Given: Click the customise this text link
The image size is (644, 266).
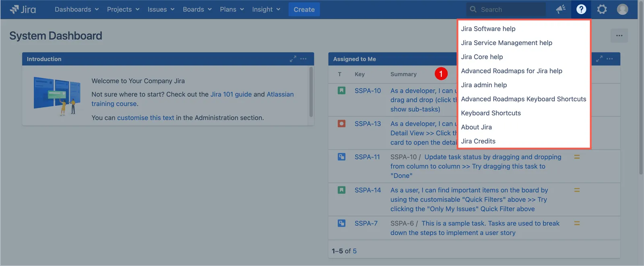Looking at the screenshot, I should [x=146, y=118].
